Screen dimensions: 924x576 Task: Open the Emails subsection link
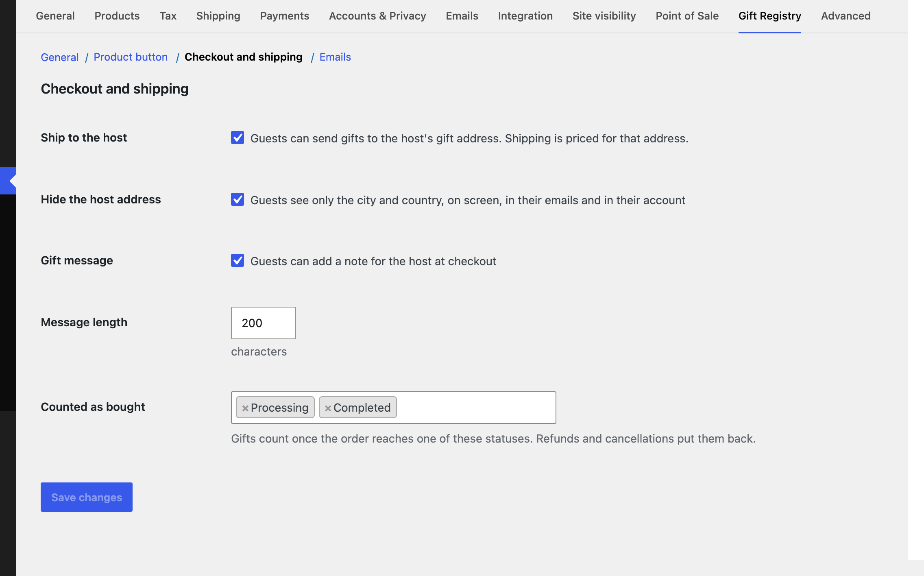(335, 57)
